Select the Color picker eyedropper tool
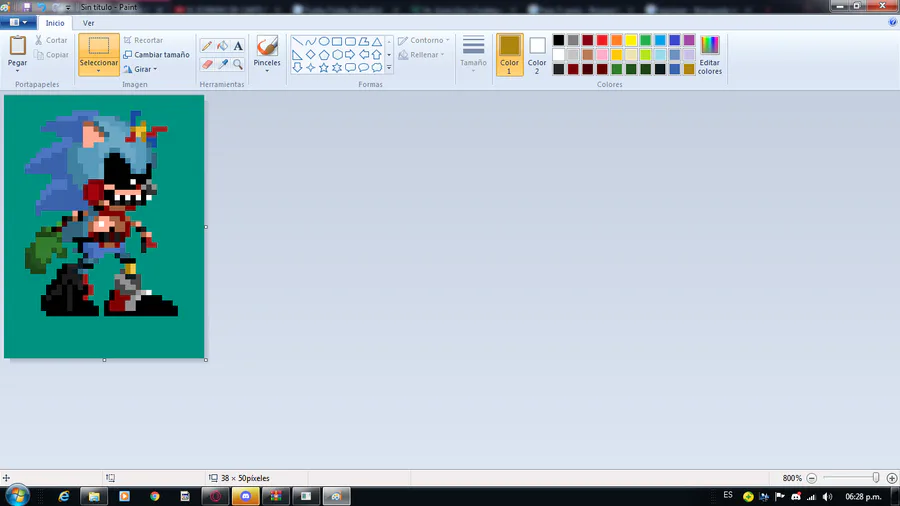This screenshot has height=506, width=900. 222,64
